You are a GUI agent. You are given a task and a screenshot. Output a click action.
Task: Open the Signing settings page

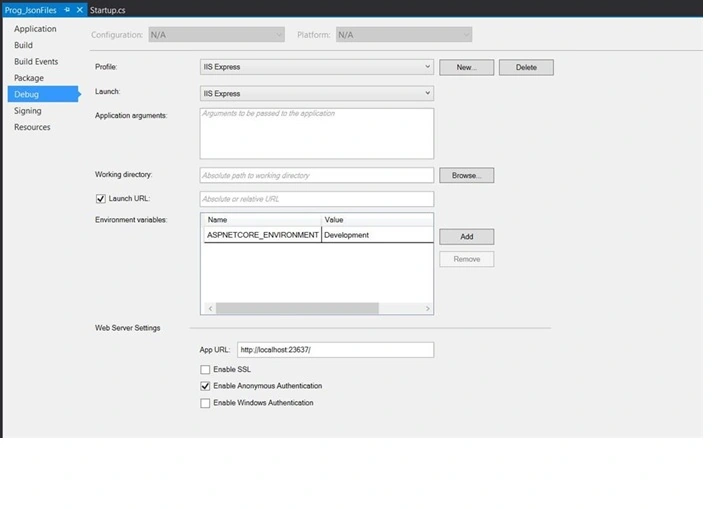tap(28, 111)
